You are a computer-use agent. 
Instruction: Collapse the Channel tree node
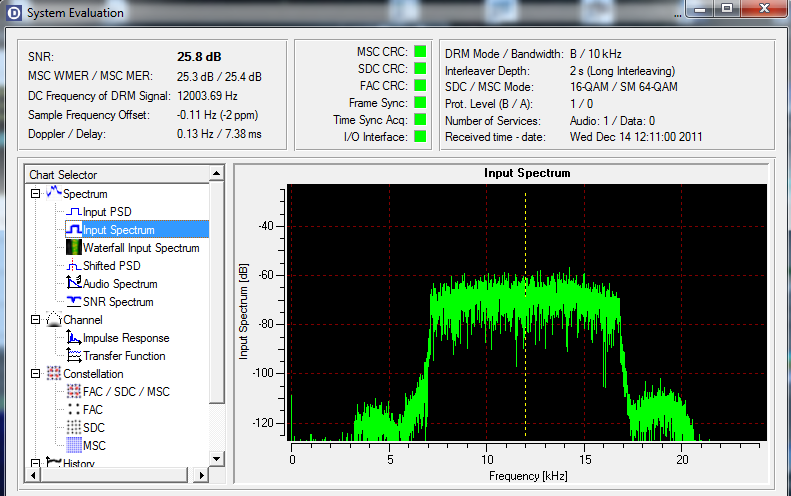point(36,320)
